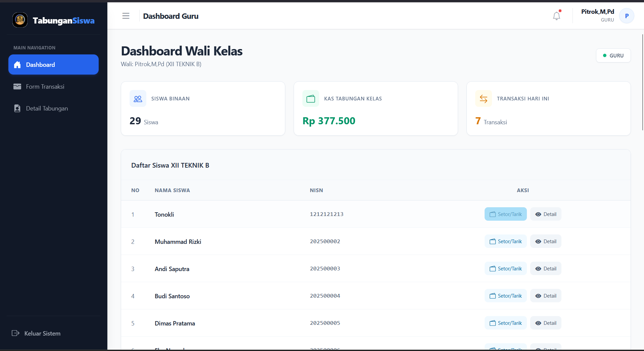Screen dimensions: 644x351
Task: Open the notifications bell icon
Action: tap(556, 16)
